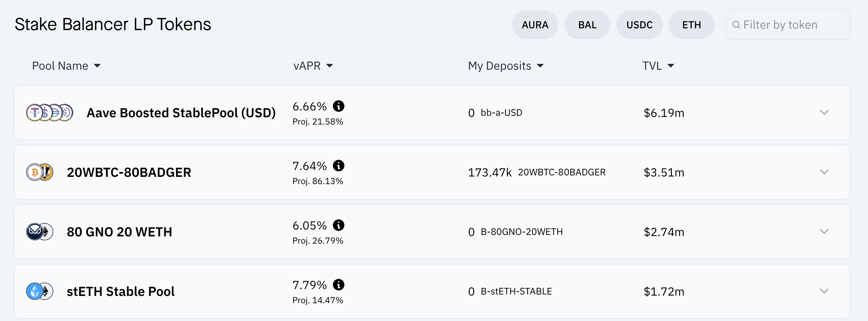Open vAPR info icon for Aave Boosted pool
Image resolution: width=868 pixels, height=321 pixels.
coord(339,106)
